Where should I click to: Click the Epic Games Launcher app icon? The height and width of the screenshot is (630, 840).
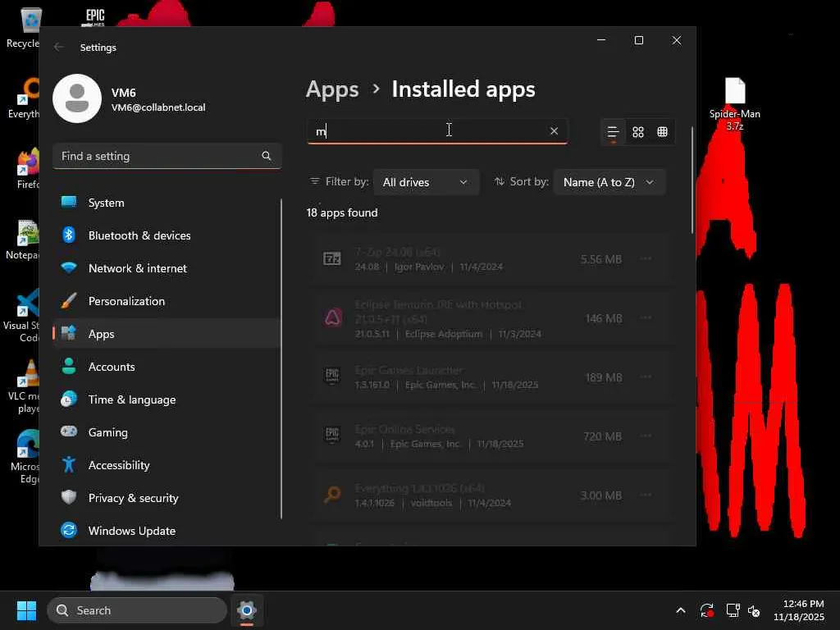[332, 377]
